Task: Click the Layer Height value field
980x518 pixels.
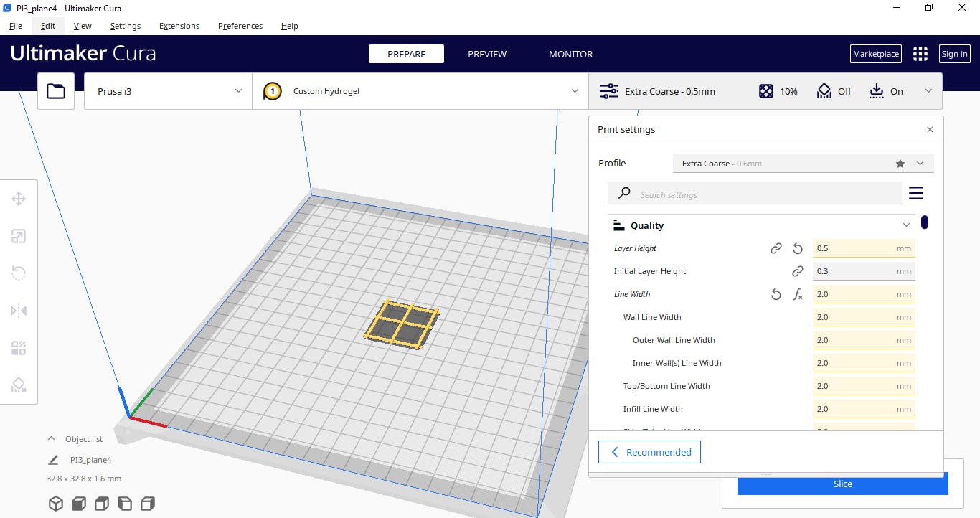Action: tap(864, 248)
